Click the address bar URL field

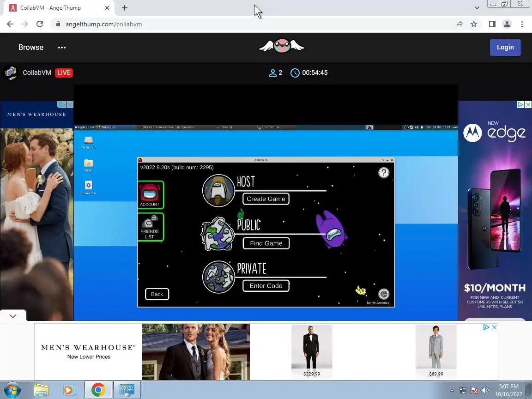251,24
